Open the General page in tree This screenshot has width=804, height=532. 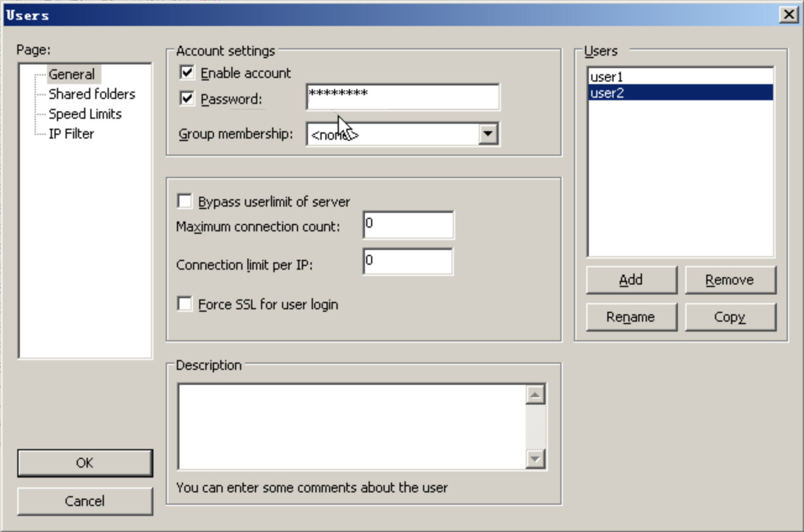point(72,74)
